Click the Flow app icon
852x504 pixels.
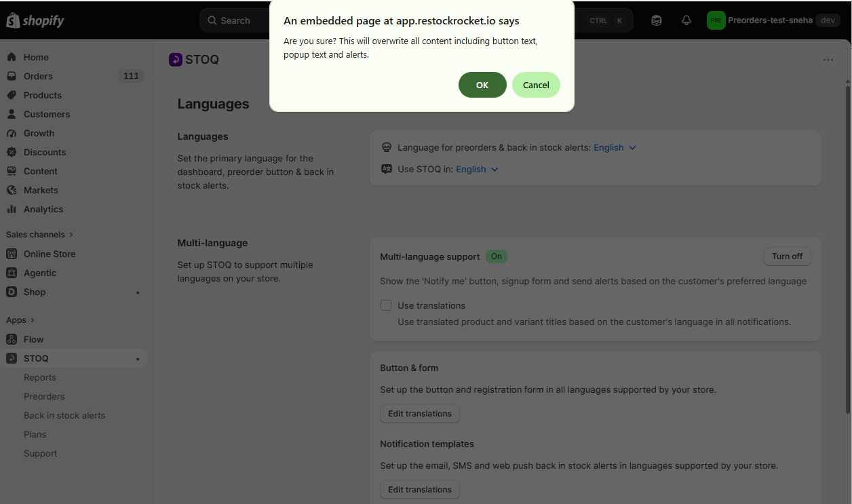tap(12, 339)
